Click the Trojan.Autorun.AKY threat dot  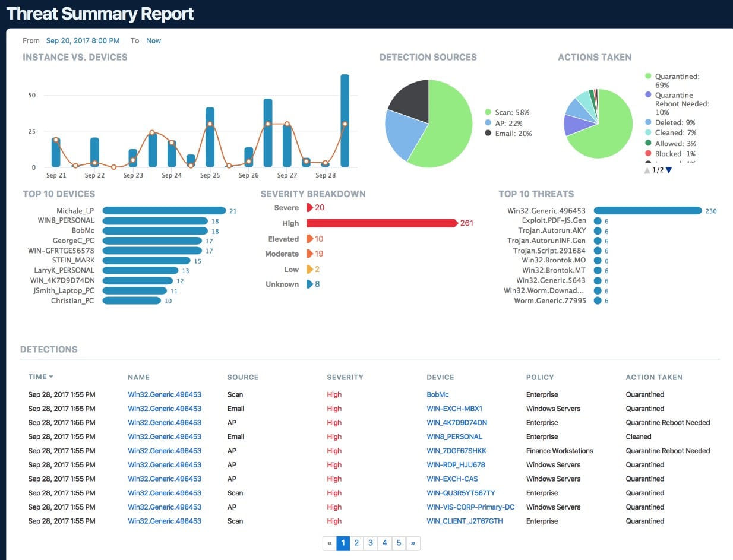coord(598,231)
